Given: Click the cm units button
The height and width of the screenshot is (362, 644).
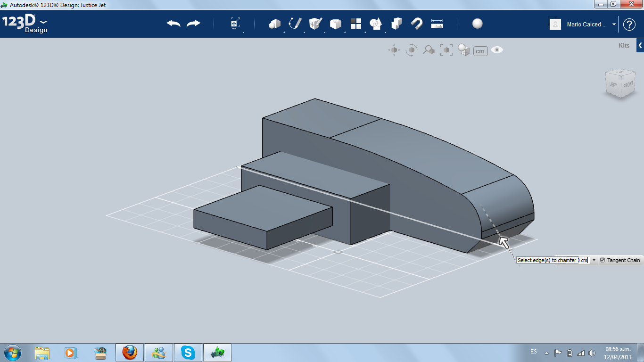Looking at the screenshot, I should click(x=480, y=51).
